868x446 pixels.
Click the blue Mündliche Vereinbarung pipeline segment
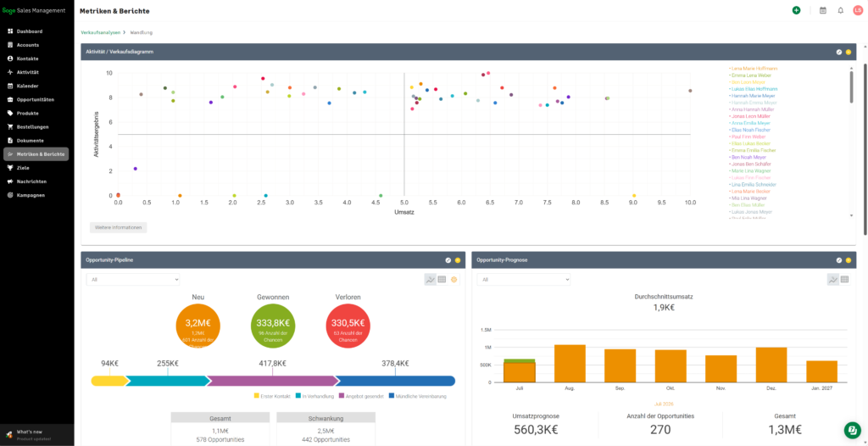(395, 381)
